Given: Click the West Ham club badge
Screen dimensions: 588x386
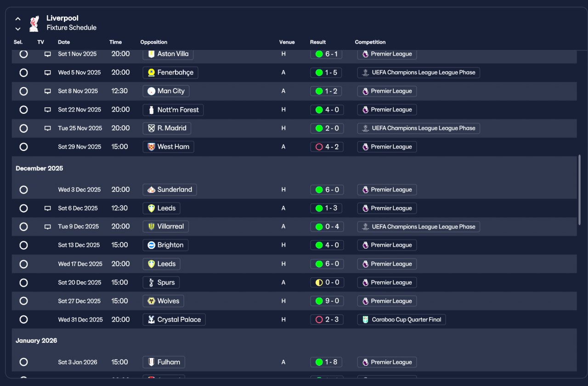Looking at the screenshot, I should click(151, 147).
